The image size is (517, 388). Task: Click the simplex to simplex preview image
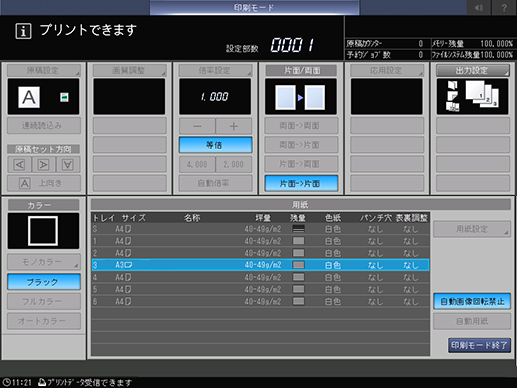click(301, 97)
